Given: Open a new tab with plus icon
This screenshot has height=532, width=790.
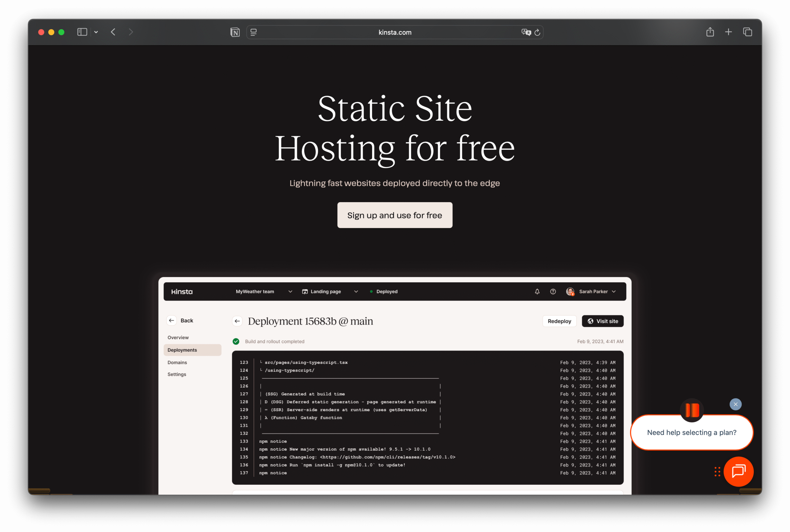Looking at the screenshot, I should click(728, 32).
